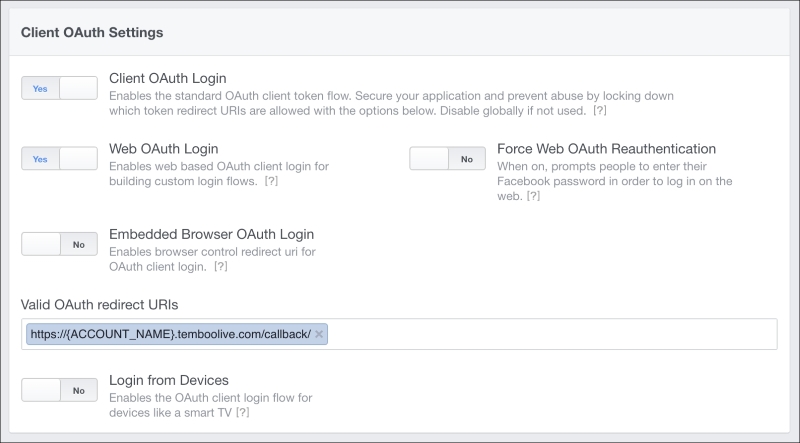Click the Login from Devices title text
Screen dimensions: 800x443
pos(168,380)
